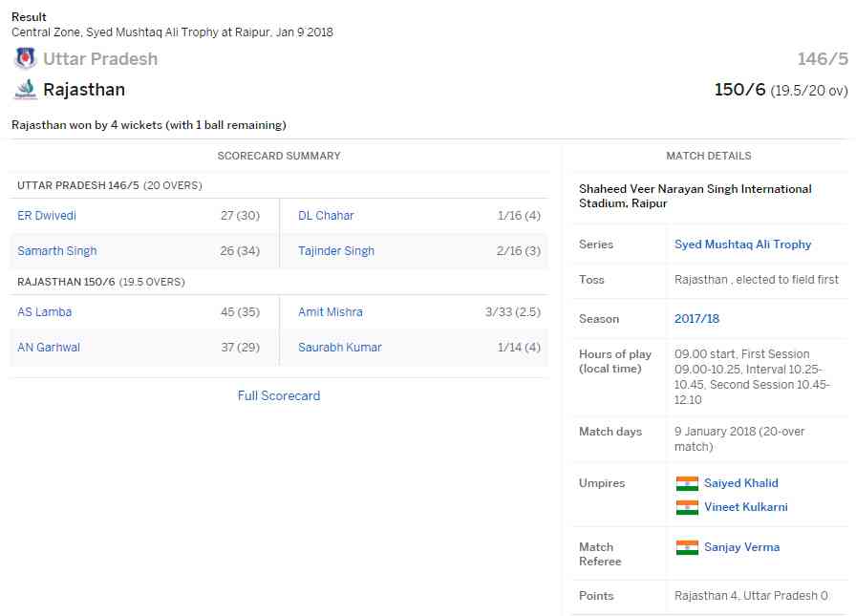Click Uttar Pradesh score 146/5 at top
This screenshot has height=616, width=856.
coord(823,59)
